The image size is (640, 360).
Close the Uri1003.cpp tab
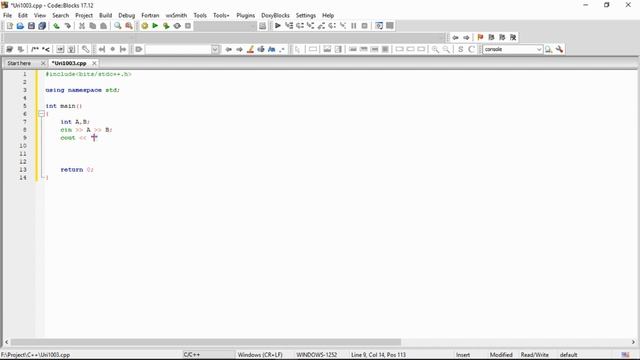pos(94,63)
